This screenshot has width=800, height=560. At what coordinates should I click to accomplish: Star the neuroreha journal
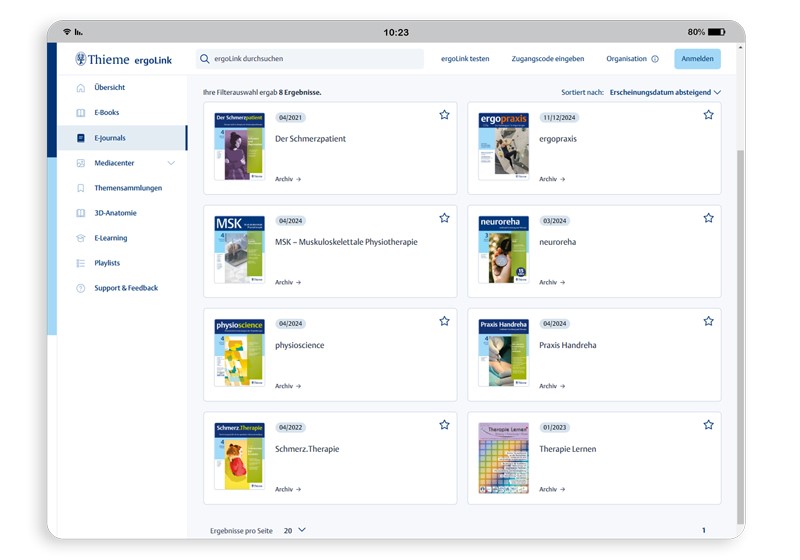click(708, 218)
